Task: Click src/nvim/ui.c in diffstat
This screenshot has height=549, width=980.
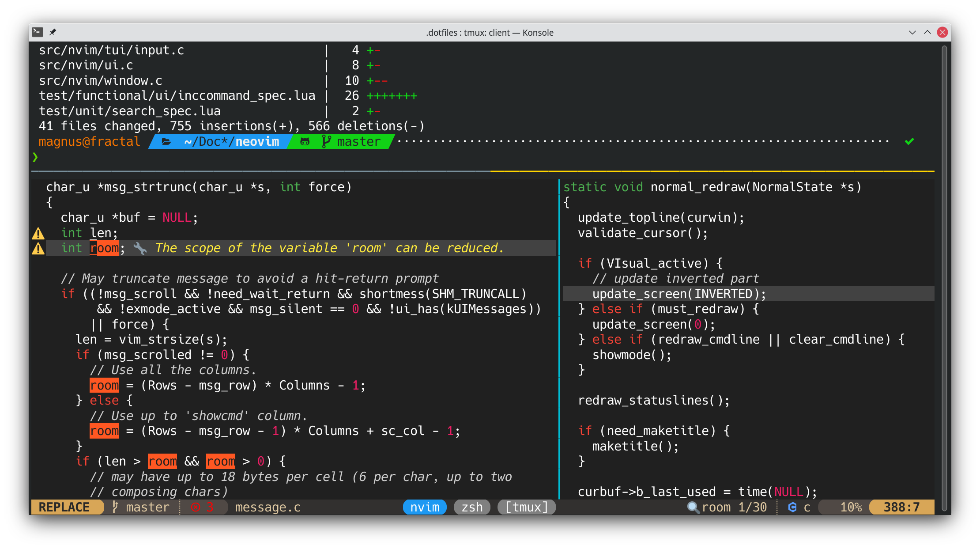Action: coord(86,65)
